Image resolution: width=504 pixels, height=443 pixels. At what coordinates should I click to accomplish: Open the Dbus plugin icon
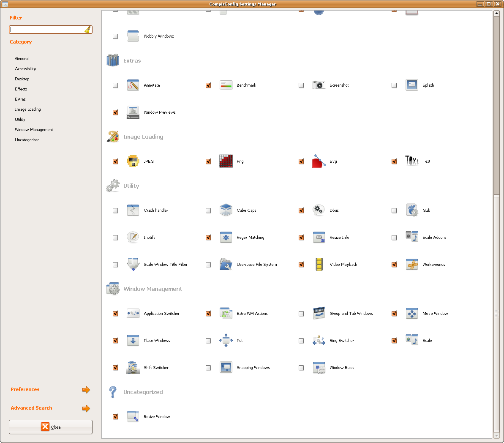pos(319,211)
